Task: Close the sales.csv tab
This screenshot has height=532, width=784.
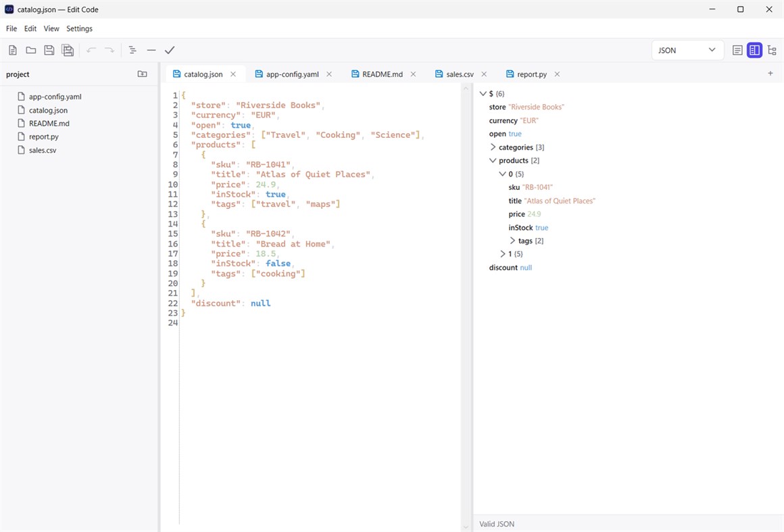Action: (484, 74)
